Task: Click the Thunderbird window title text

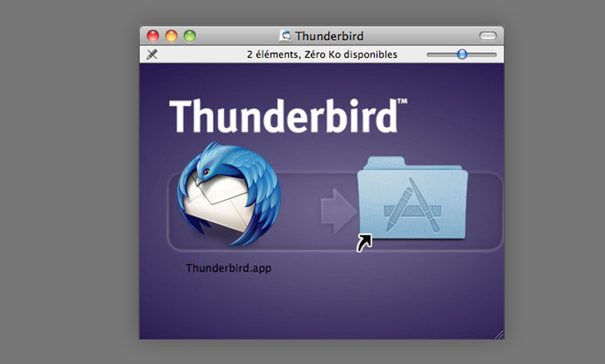Action: [x=329, y=36]
